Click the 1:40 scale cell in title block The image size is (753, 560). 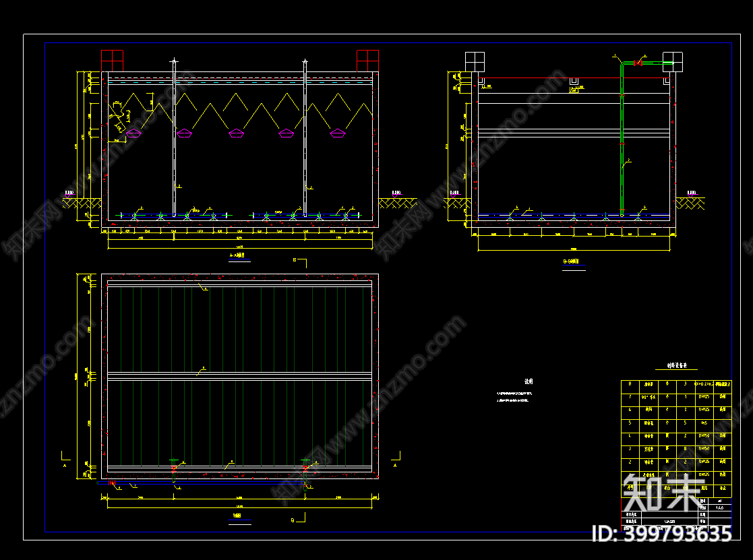[x=719, y=507]
